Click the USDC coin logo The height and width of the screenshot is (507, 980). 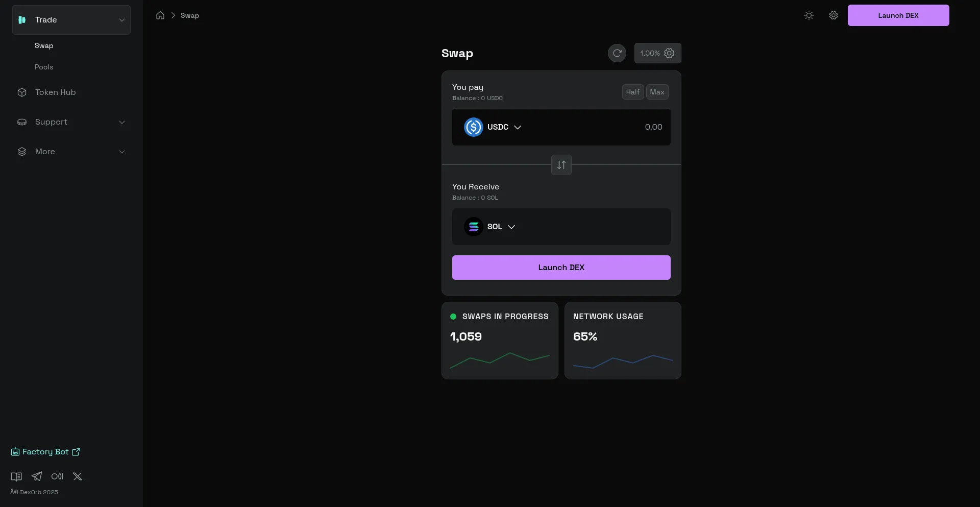(474, 127)
